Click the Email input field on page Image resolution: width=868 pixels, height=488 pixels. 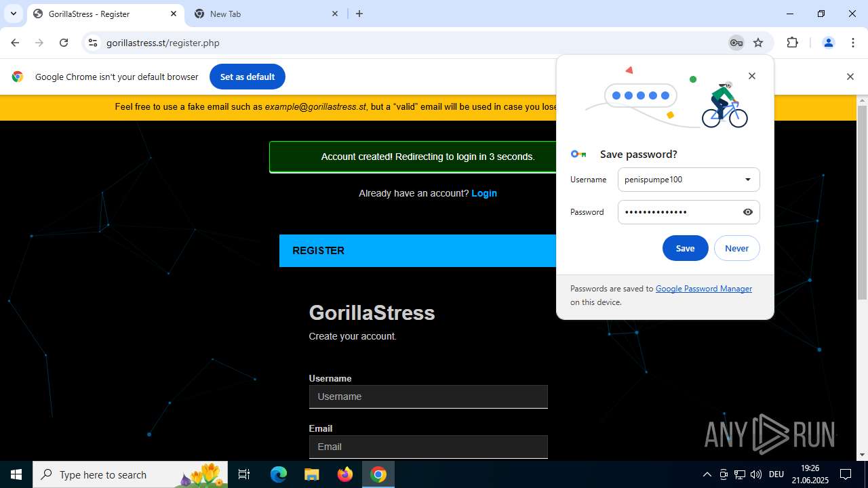[x=428, y=447]
